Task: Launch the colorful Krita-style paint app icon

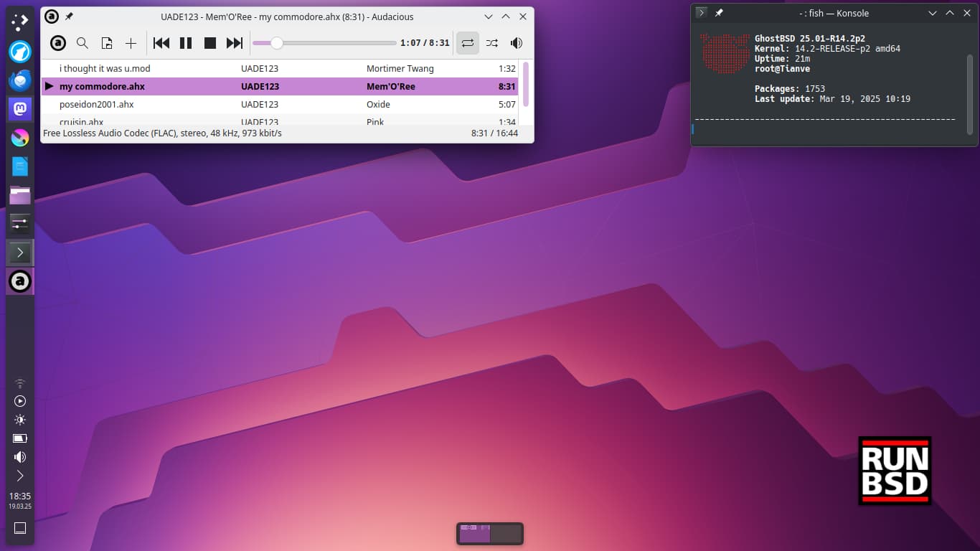Action: tap(20, 138)
